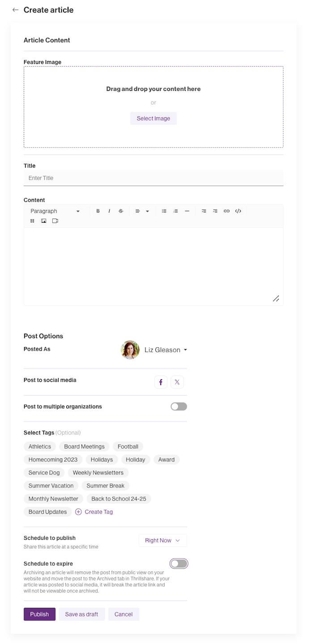Enable Post to multiple organizations switch

(179, 407)
